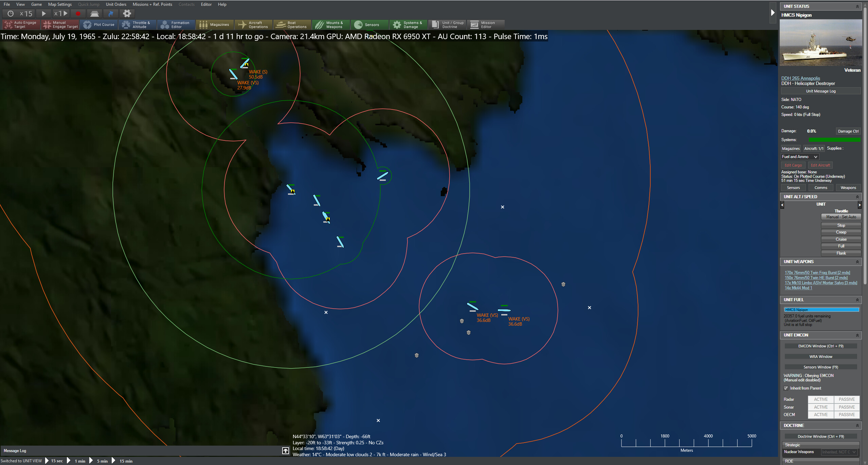This screenshot has width=868, height=465.
Task: Open Aircraft Operations
Action: 253,24
